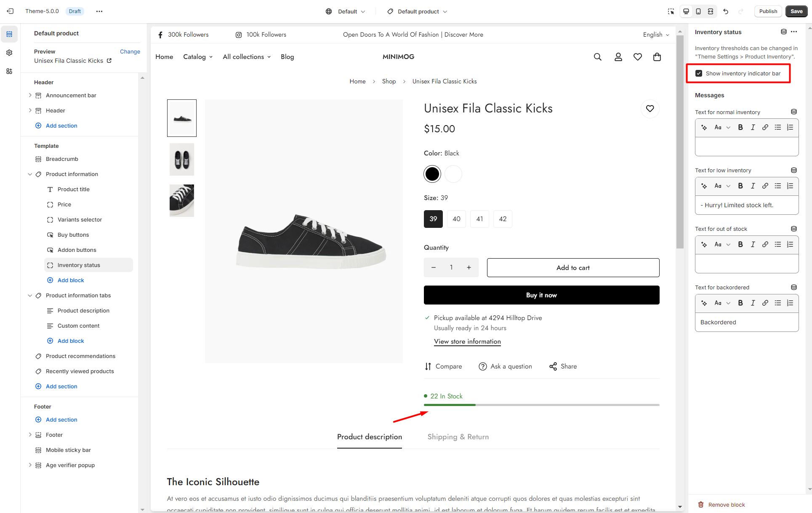Switch to mobile preview icon

(698, 11)
